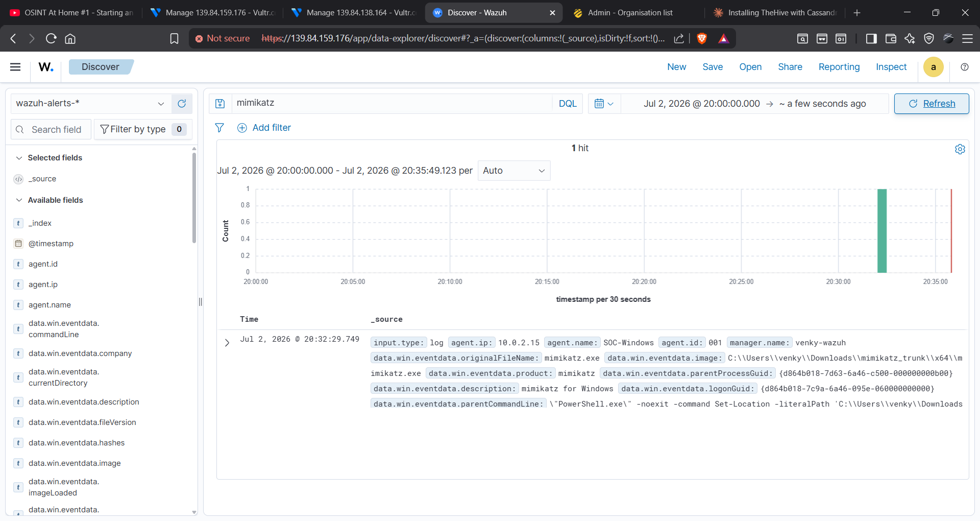Switch to Manage 139.84.159.176 Vultr tab

213,13
